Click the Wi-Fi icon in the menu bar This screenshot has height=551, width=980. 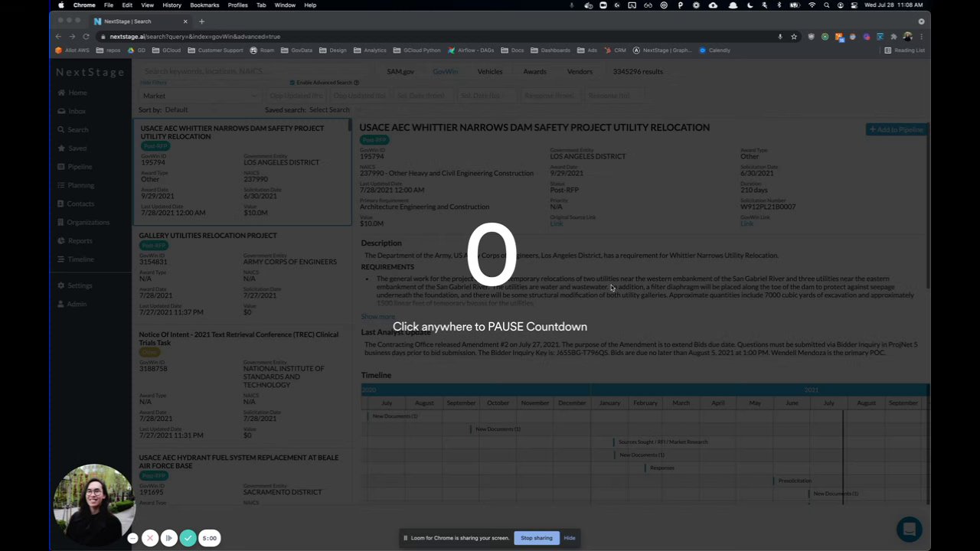click(x=812, y=5)
